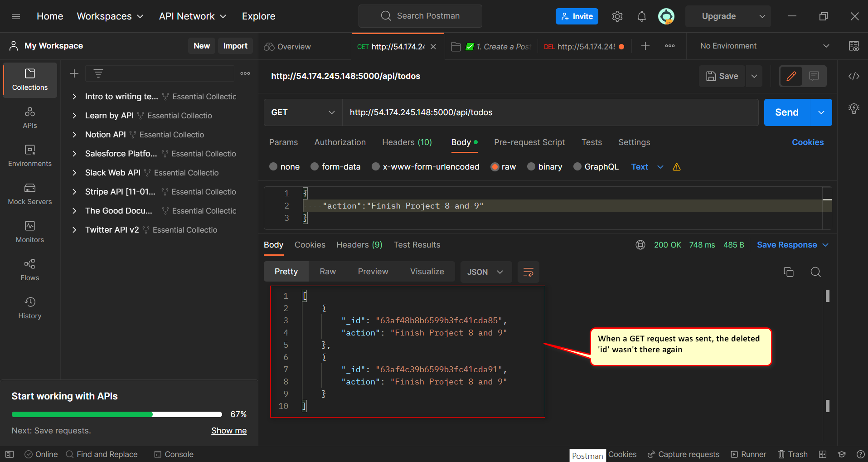Click the user avatar icon
The height and width of the screenshot is (462, 868).
[x=666, y=16]
